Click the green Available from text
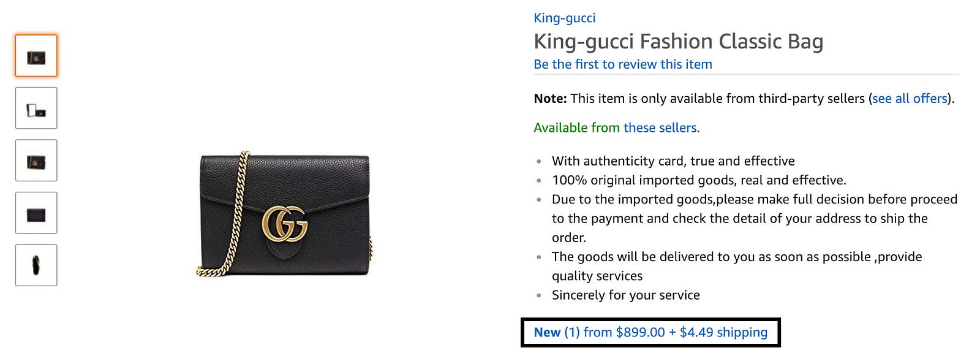 coord(576,127)
